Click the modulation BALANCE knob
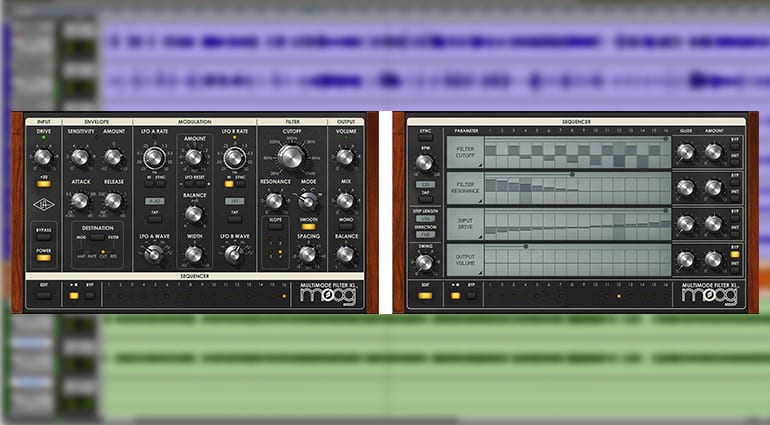 click(194, 214)
